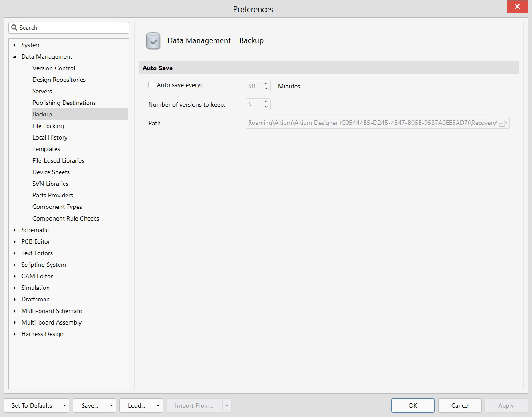Open the Load dropdown arrow
This screenshot has width=532, height=417.
click(x=158, y=405)
